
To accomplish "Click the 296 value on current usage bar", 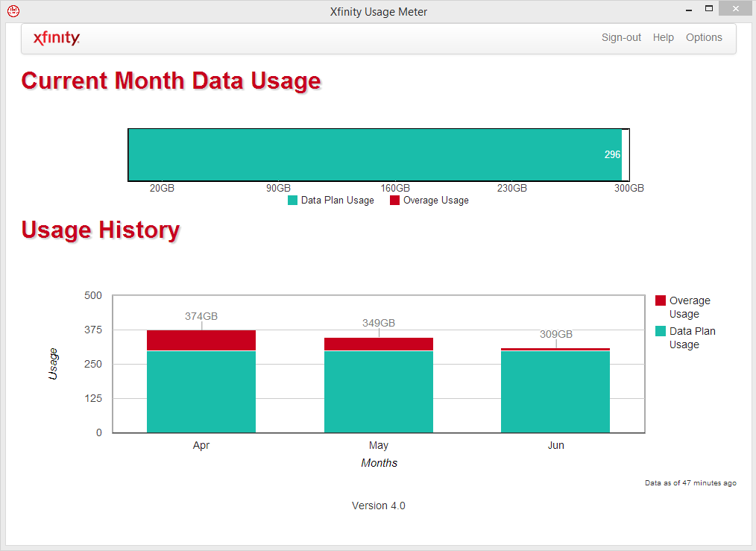I will coord(612,155).
